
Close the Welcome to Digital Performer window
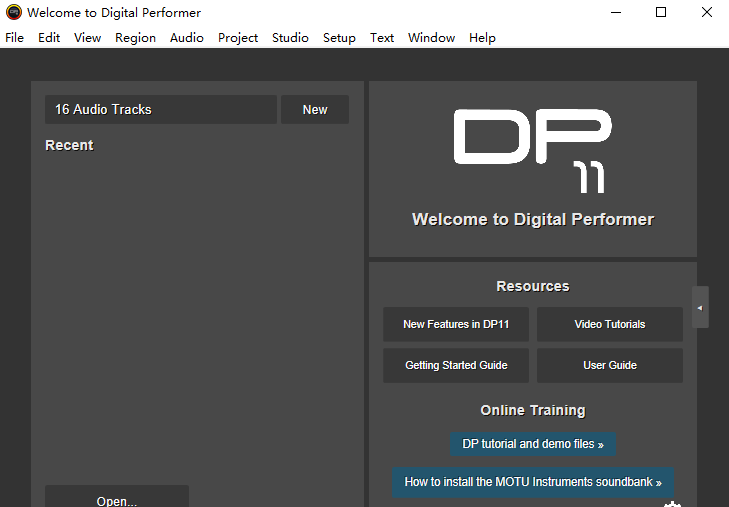pos(707,12)
